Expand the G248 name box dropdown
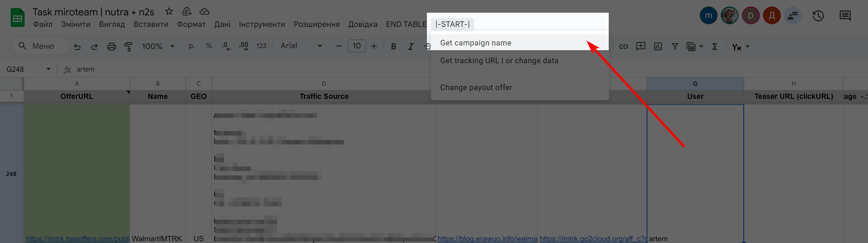The height and width of the screenshot is (243, 868). [48, 69]
